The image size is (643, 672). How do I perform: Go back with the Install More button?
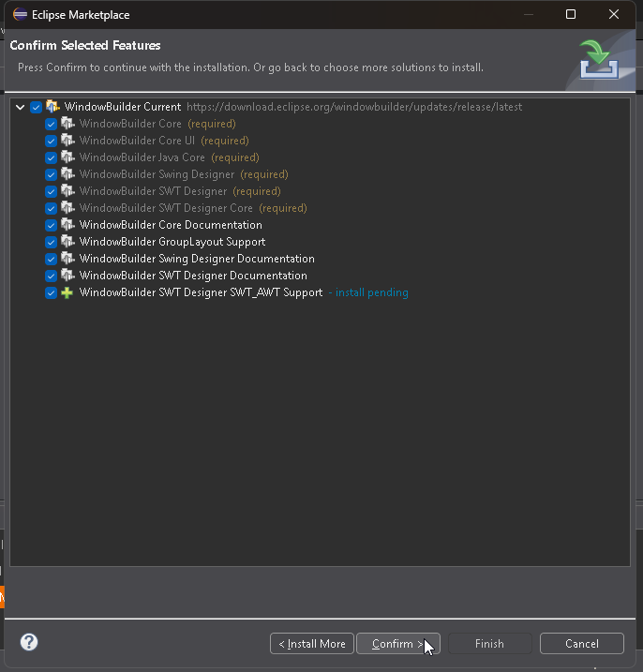pyautogui.click(x=312, y=643)
